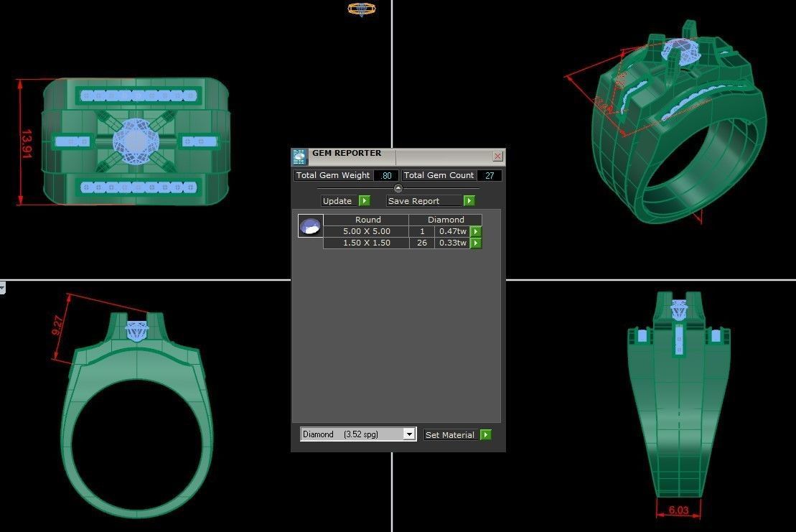Click the Total Gem Count value 27
This screenshot has height=532, width=796.
click(490, 176)
